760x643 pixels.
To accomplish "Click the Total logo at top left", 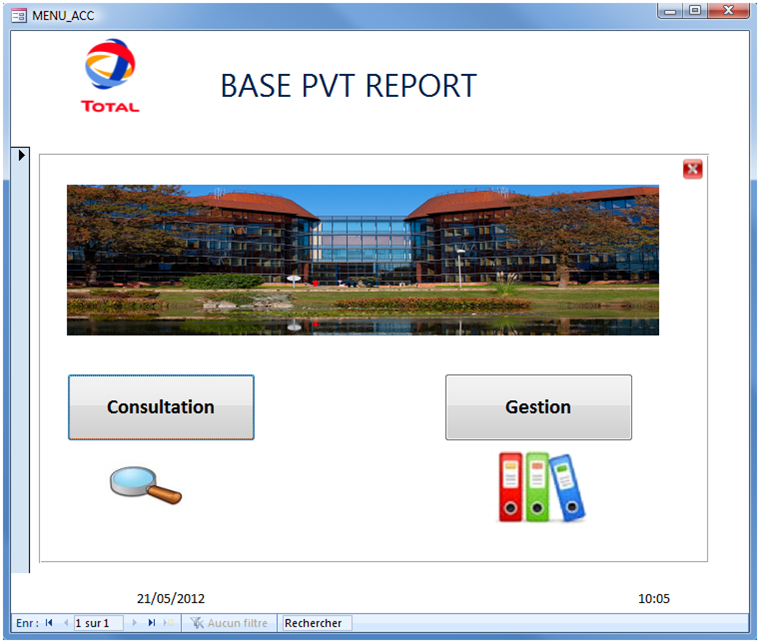I will pyautogui.click(x=110, y=76).
